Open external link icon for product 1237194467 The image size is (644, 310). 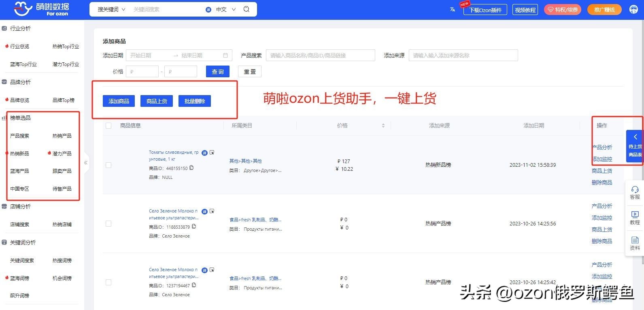coord(212,270)
